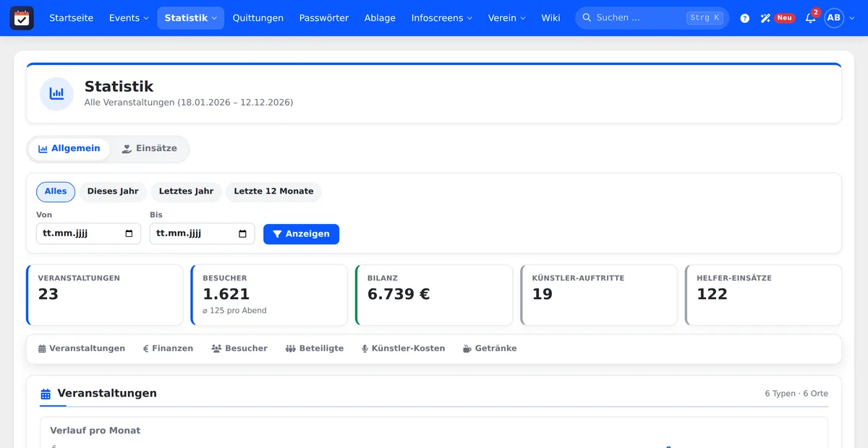Expand the Statistik dropdown menu
868x448 pixels.
191,18
